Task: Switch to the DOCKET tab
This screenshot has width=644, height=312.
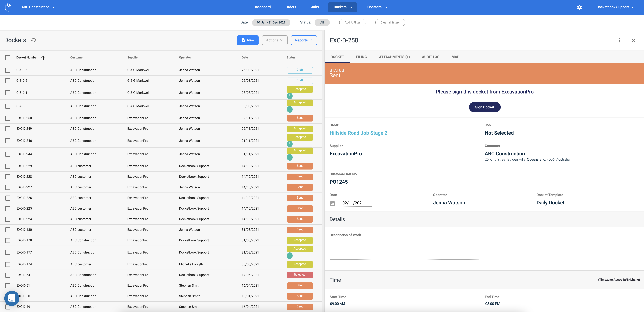Action: coord(337,57)
